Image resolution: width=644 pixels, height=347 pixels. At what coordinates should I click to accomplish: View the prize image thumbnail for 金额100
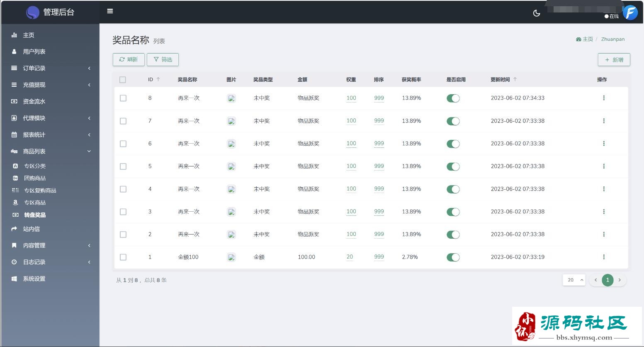pyautogui.click(x=231, y=257)
